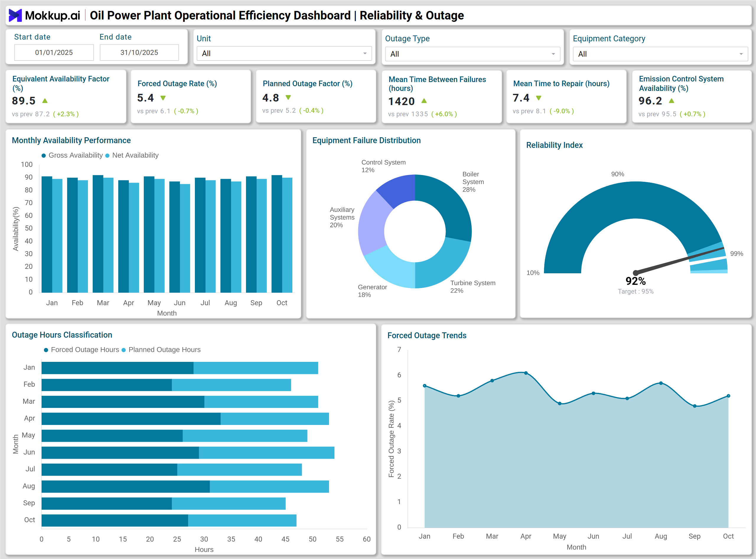Click the Reliability Index title
Screen dimensions: 756x559
554,145
